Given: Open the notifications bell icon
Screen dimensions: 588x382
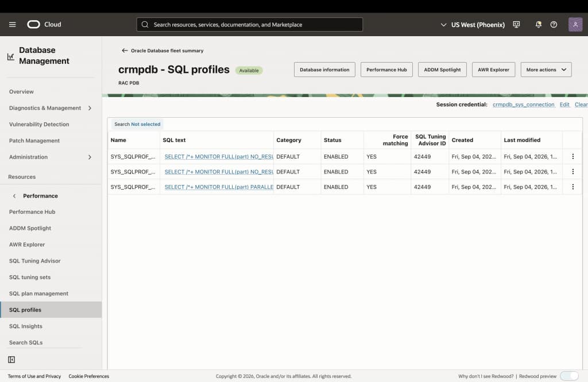Looking at the screenshot, I should point(538,24).
